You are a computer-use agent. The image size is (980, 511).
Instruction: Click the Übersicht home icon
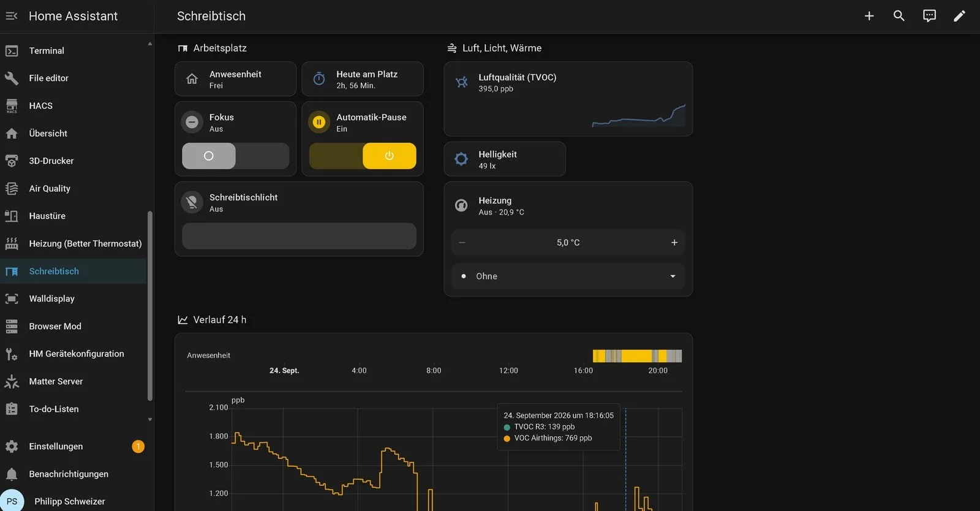click(12, 134)
